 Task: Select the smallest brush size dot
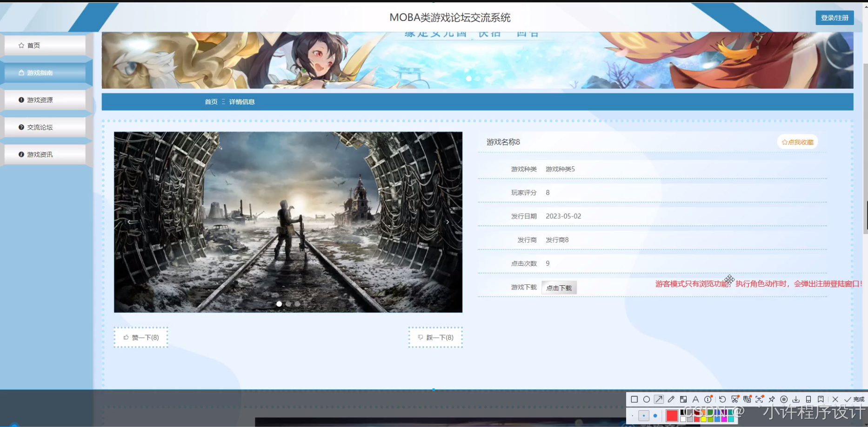(x=633, y=415)
